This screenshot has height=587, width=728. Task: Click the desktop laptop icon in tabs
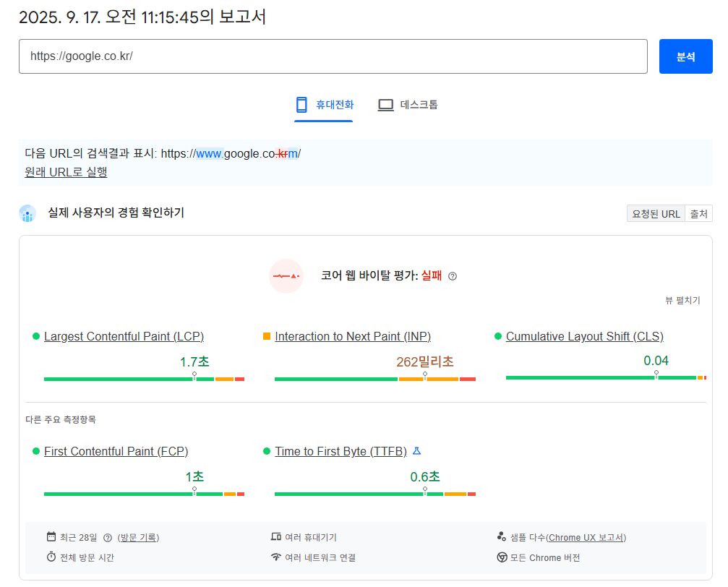tap(385, 105)
